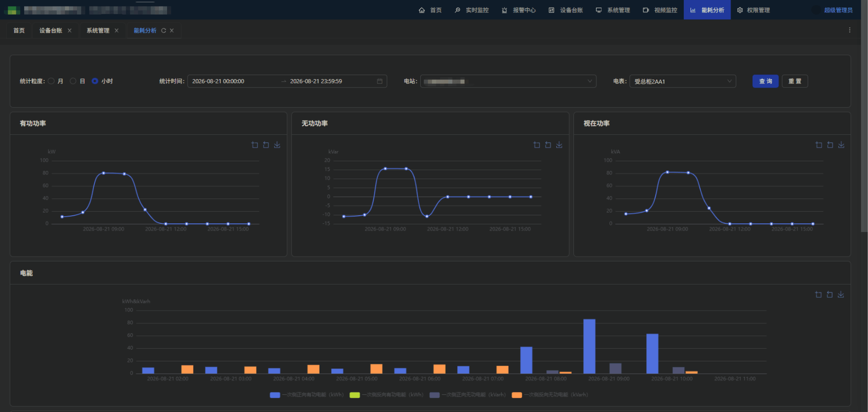Click refresh icon on 能耗分析 tab

coord(164,31)
